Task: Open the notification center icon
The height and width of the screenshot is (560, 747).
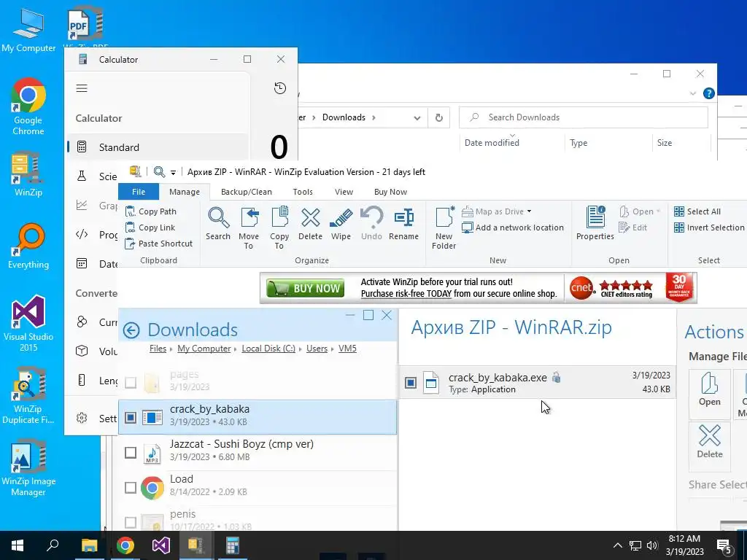Action: 724,546
